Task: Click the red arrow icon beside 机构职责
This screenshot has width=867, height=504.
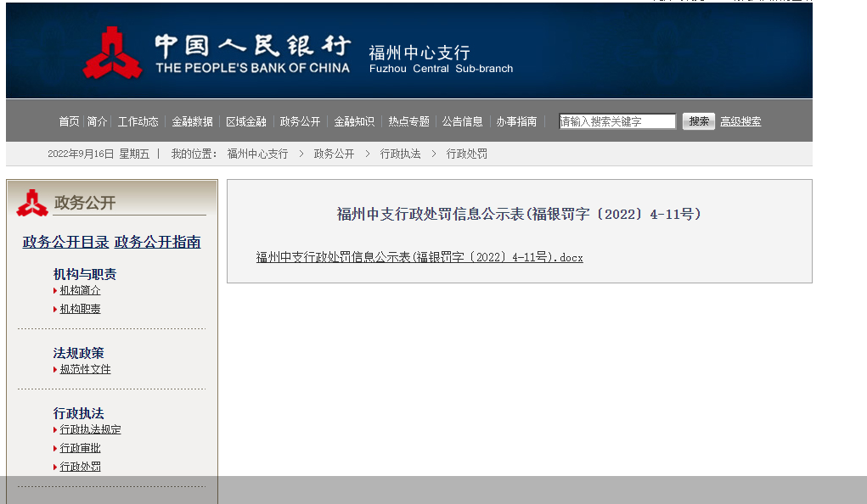Action: tap(54, 308)
